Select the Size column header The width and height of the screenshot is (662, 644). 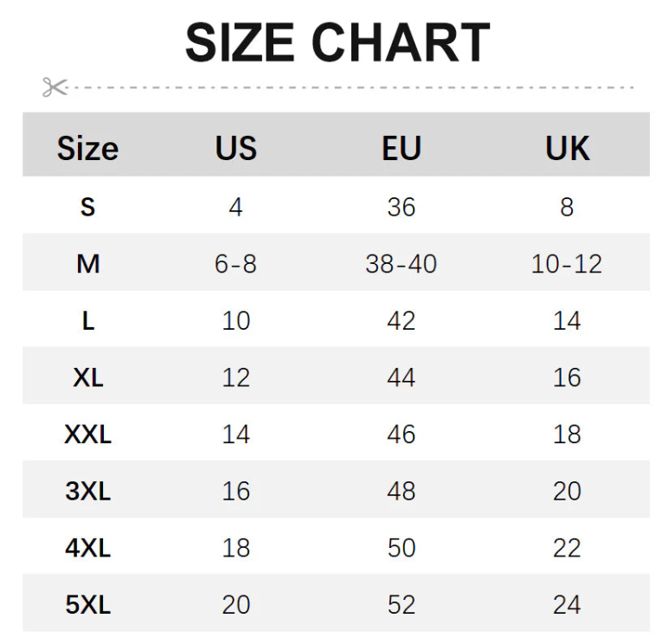coord(87,148)
